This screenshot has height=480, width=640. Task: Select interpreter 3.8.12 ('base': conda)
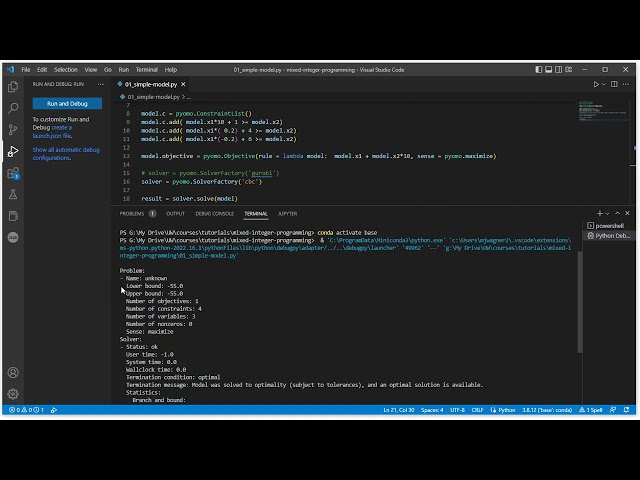[547, 410]
